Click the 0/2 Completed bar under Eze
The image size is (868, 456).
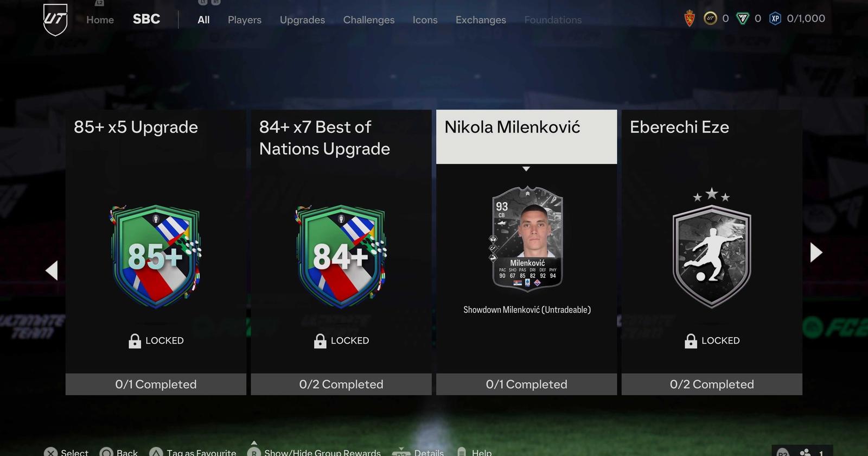coord(712,384)
